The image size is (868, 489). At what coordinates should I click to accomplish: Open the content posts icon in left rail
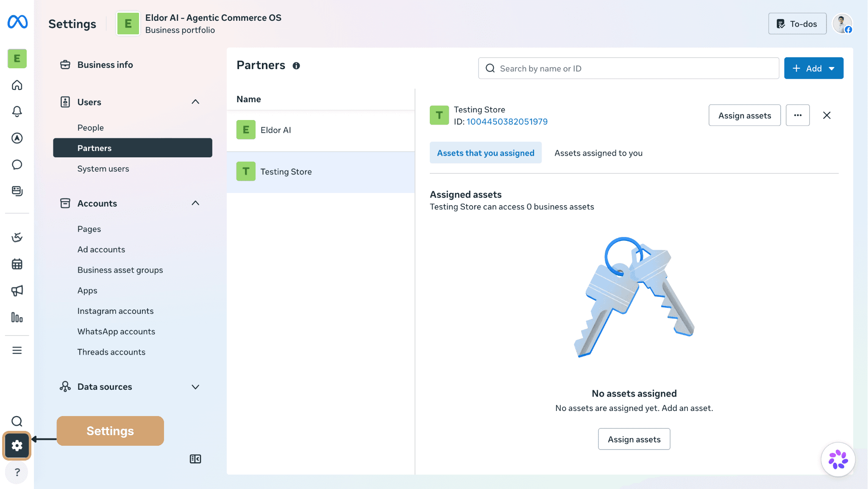point(17,191)
